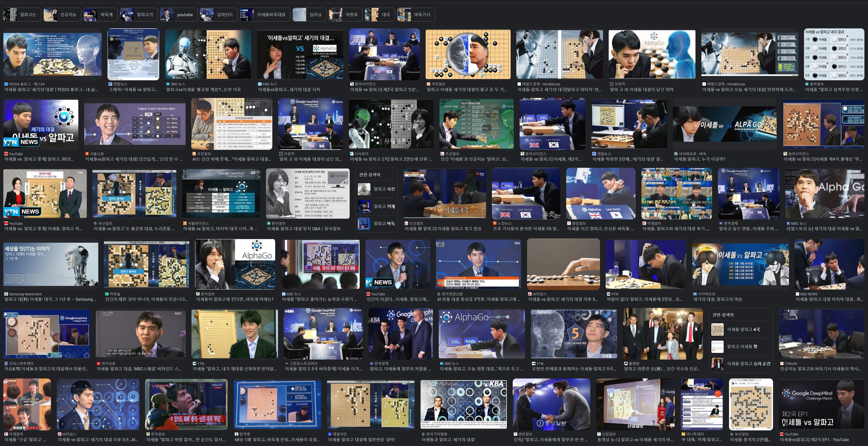Open title '이세돌 알파고 대결에 일본반응 경악'
Screen dimensions: 868x446
click(361, 440)
